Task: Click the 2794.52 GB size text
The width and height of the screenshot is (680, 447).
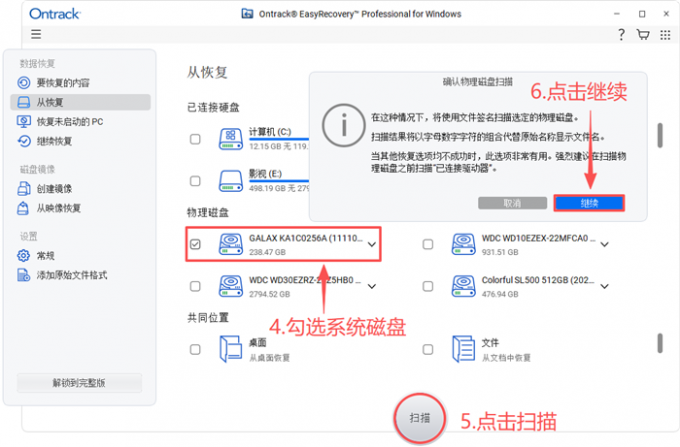Action: click(x=269, y=294)
